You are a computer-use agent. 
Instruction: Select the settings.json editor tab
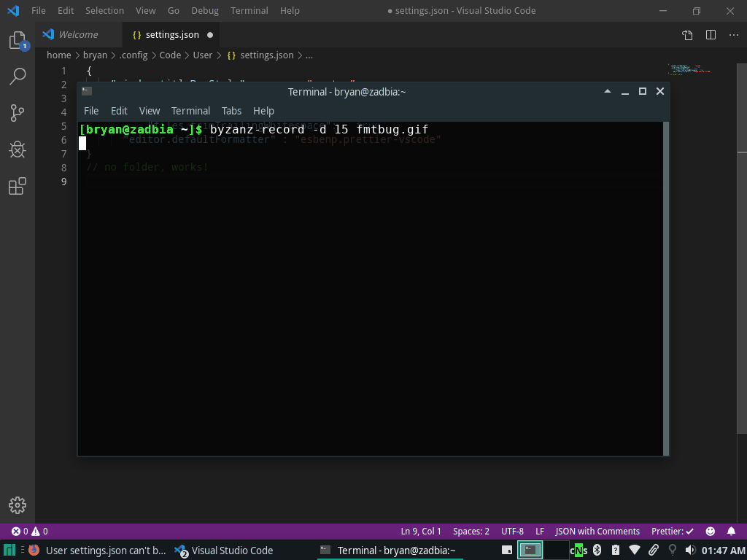172,35
